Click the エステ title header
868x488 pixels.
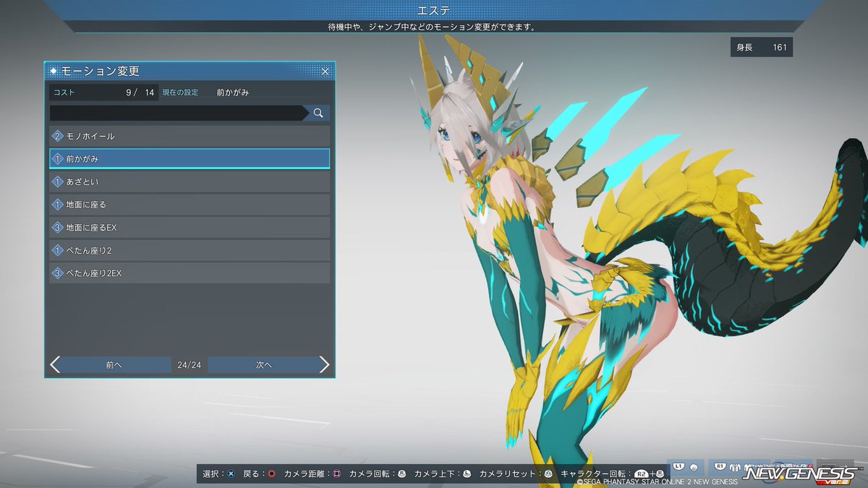coord(434,10)
